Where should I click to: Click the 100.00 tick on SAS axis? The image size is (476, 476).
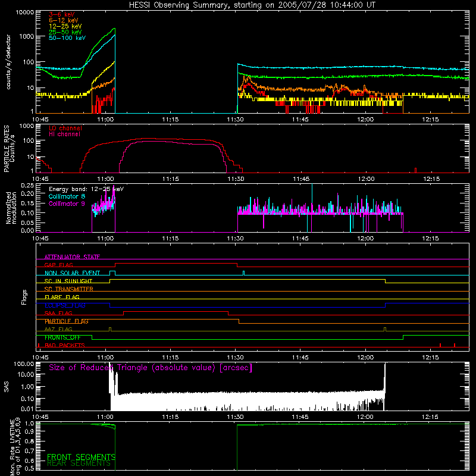[x=24, y=364]
